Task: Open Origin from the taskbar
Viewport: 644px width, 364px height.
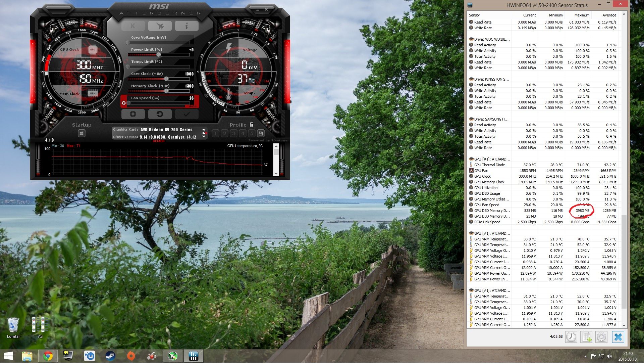Action: (x=131, y=356)
